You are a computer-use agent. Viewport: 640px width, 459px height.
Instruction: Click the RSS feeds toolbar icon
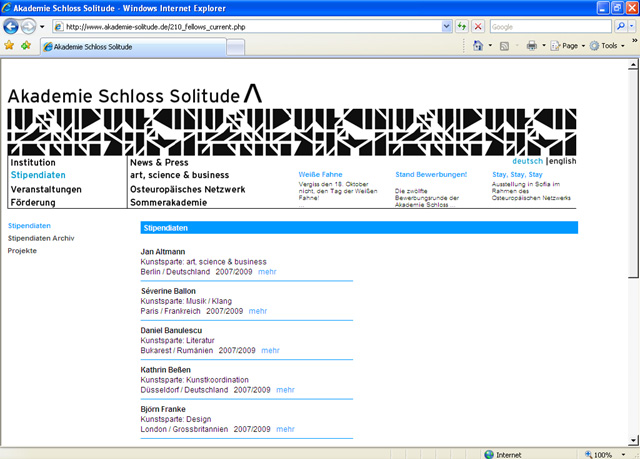[x=505, y=46]
